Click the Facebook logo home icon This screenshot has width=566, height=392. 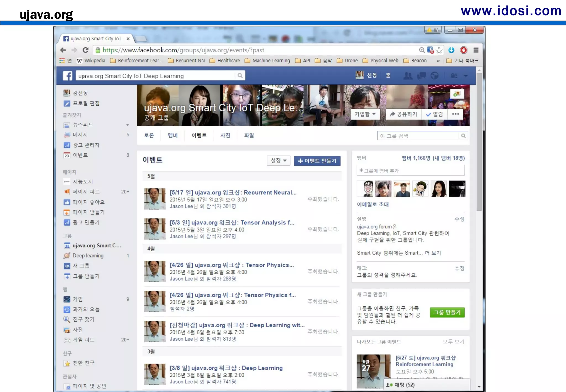(67, 75)
